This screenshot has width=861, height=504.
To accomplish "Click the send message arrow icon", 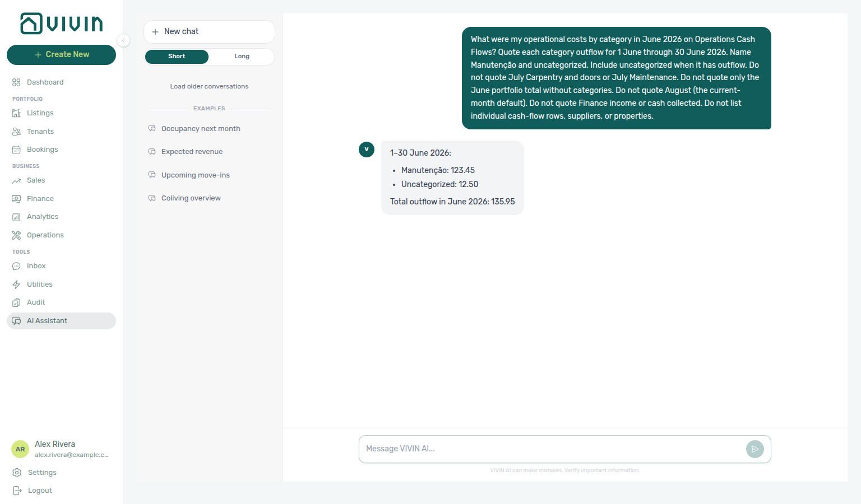I will click(x=755, y=449).
